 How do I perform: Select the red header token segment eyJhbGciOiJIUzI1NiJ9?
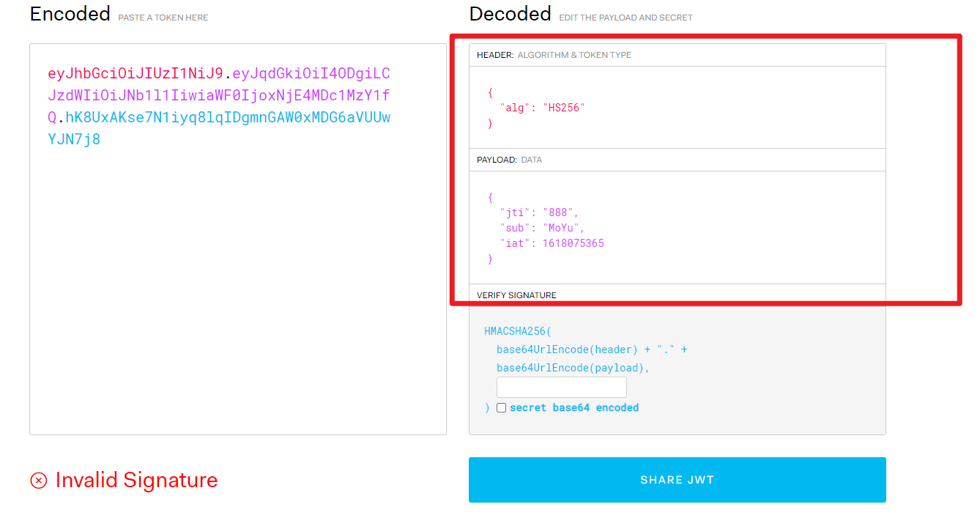[x=136, y=73]
